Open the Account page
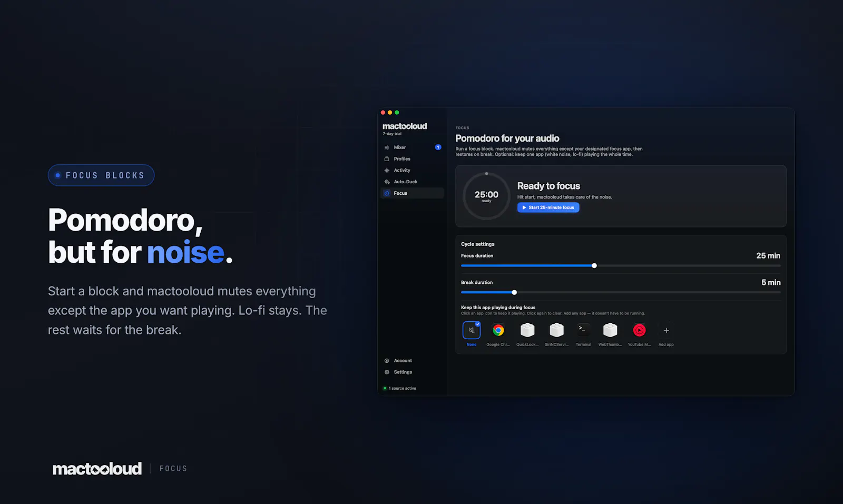Viewport: 843px width, 504px height. 412,361
